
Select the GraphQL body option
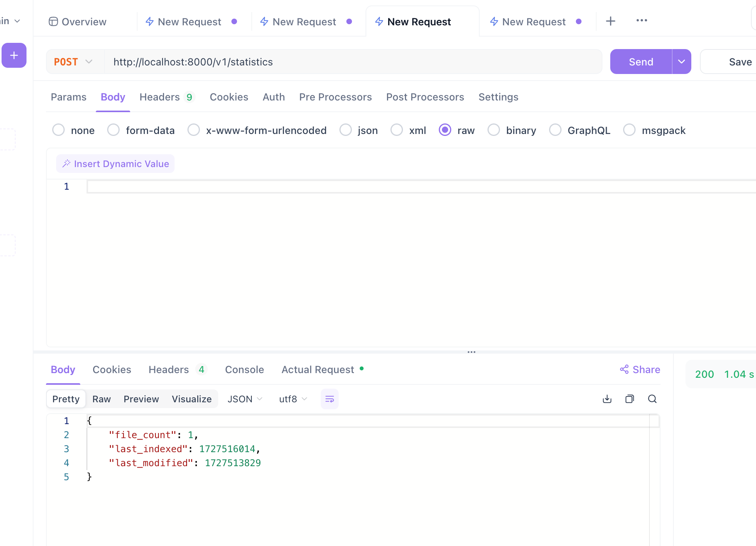tap(555, 130)
